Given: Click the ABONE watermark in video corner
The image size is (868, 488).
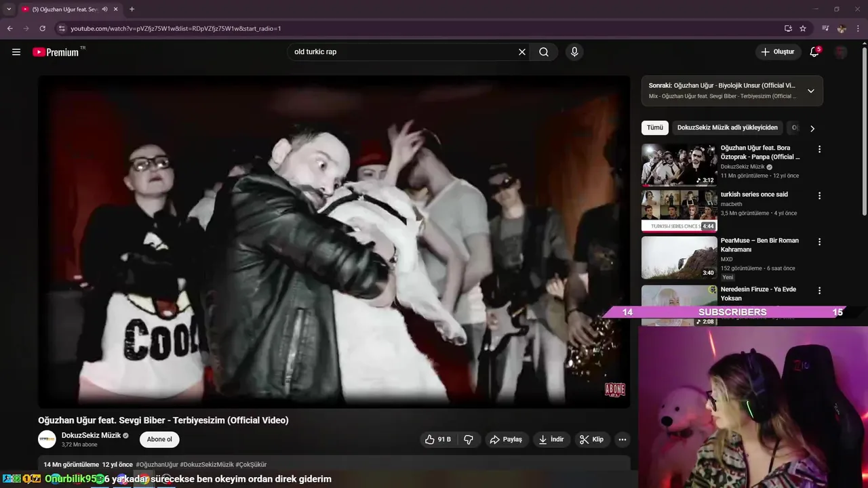Looking at the screenshot, I should coord(614,390).
